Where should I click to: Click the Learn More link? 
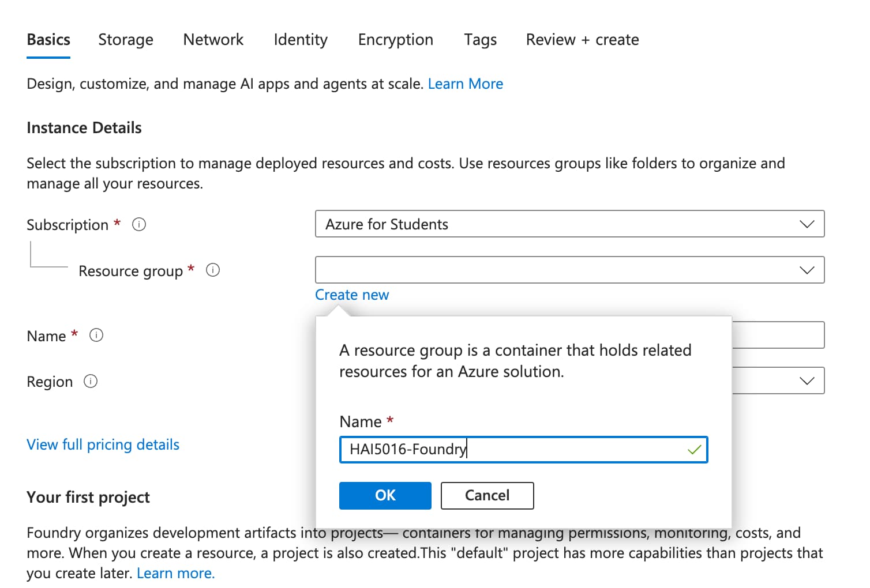(x=465, y=84)
